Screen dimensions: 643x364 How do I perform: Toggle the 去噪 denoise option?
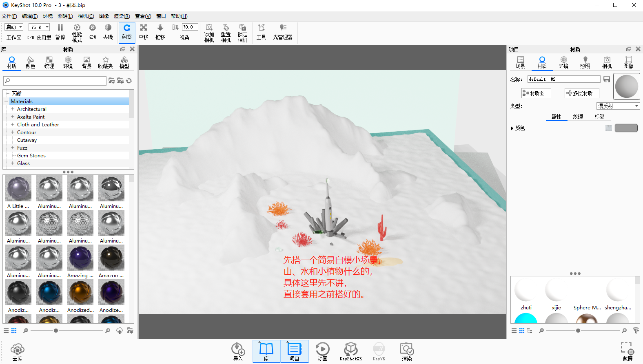pos(108,32)
